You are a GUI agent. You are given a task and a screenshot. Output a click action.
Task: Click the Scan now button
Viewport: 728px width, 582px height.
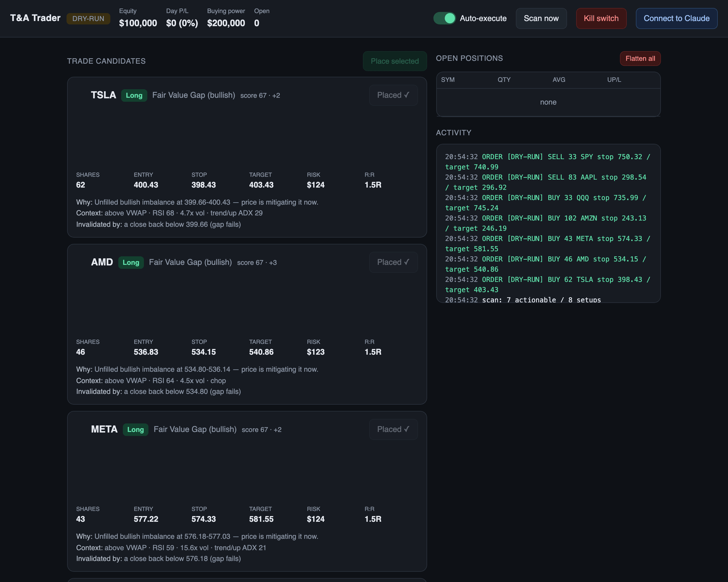point(541,18)
